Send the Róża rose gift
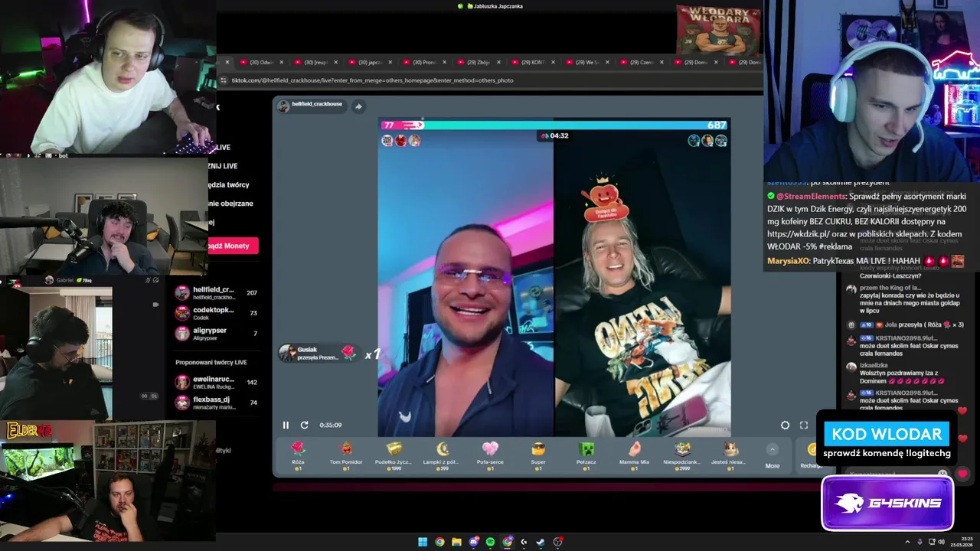Image resolution: width=980 pixels, height=551 pixels. 298,455
